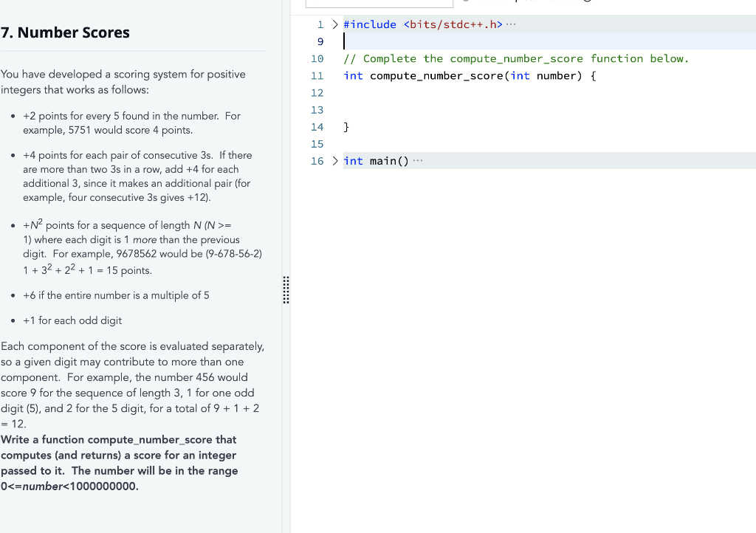This screenshot has width=756, height=533.
Task: Click the '1 + 3² + 2² + 1 = 15 points' line
Action: click(87, 270)
